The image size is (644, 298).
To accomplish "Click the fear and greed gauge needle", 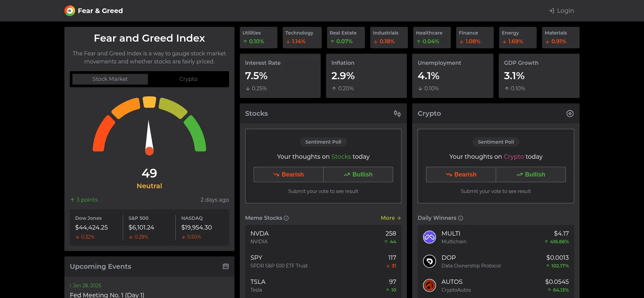I will point(149,138).
